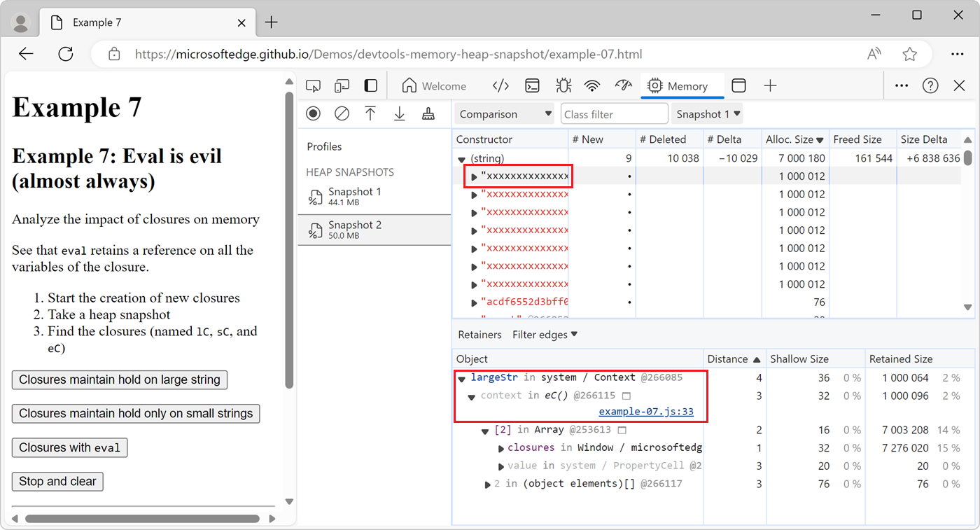Screen dimensions: 980x530
Task: Reveal Array @253613 in Elements icon
Action: click(622, 431)
